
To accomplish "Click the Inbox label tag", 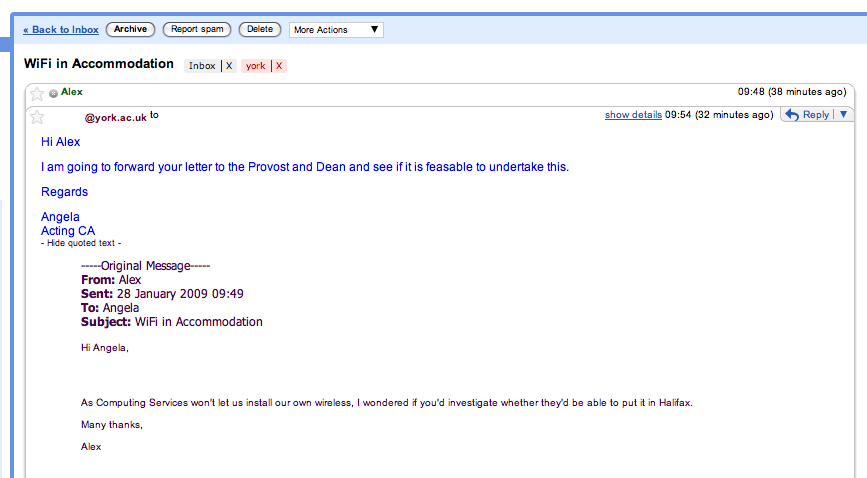I will coord(202,66).
